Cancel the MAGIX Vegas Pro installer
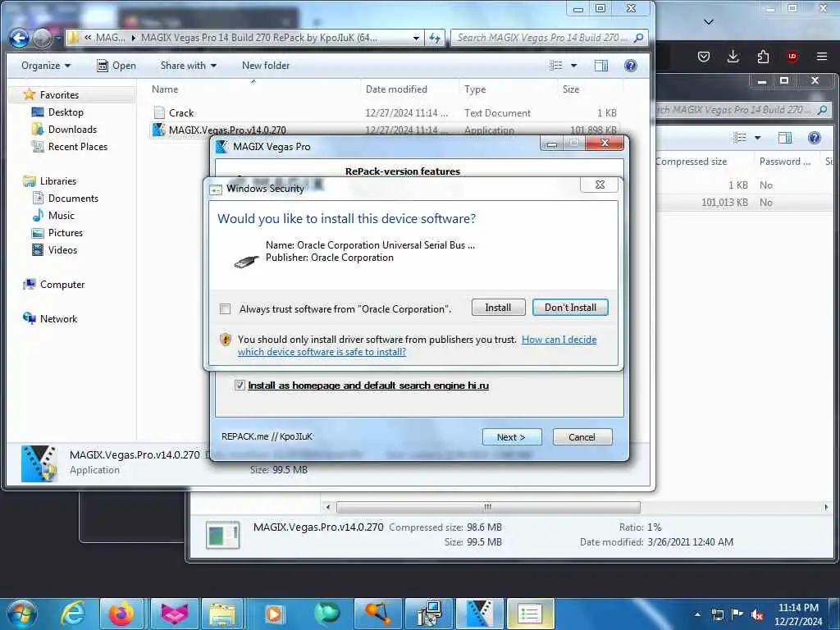 click(x=582, y=437)
